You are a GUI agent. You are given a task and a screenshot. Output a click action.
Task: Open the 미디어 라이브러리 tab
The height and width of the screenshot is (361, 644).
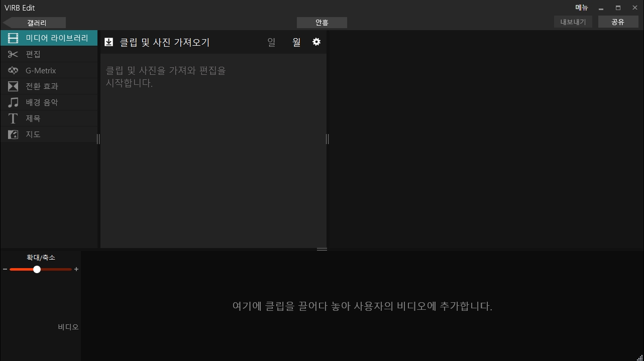click(49, 38)
